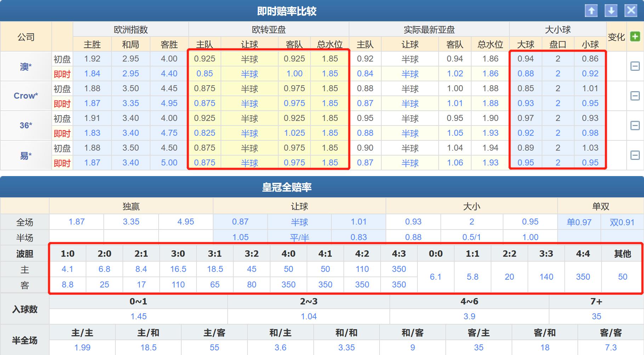
Task: Collapse the 澳* company row
Action: pyautogui.click(x=635, y=66)
